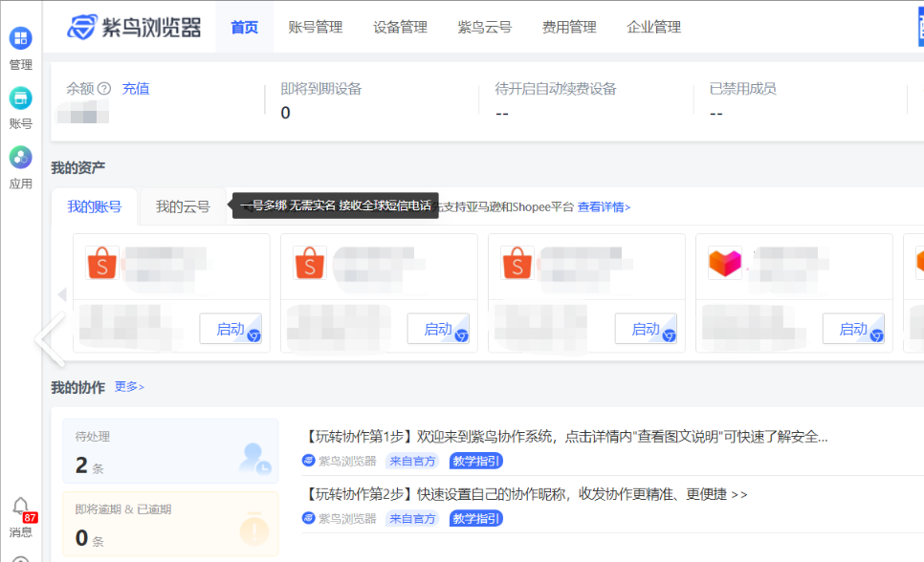This screenshot has height=562, width=924.
Task: Click the 充值 link next to balance
Action: [136, 88]
